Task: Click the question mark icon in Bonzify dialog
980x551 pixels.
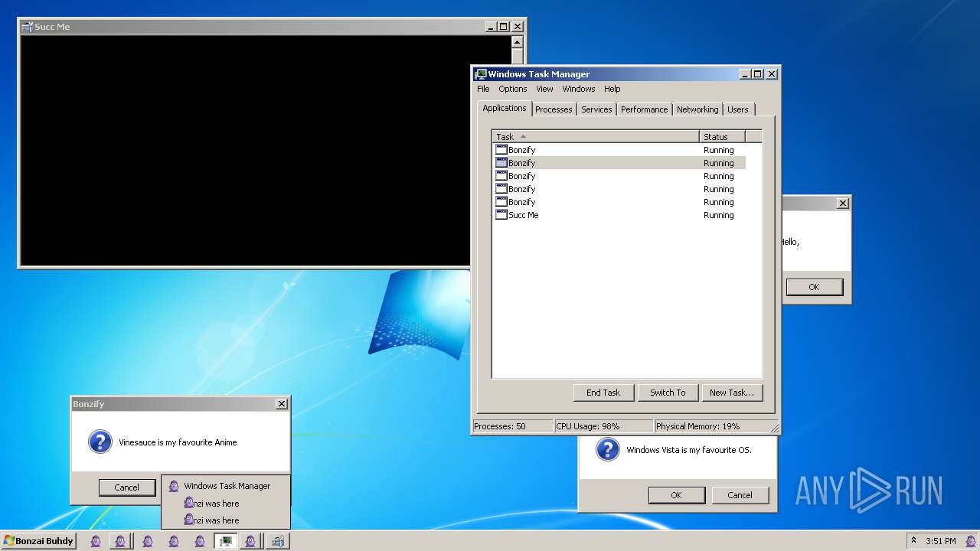Action: pyautogui.click(x=100, y=442)
